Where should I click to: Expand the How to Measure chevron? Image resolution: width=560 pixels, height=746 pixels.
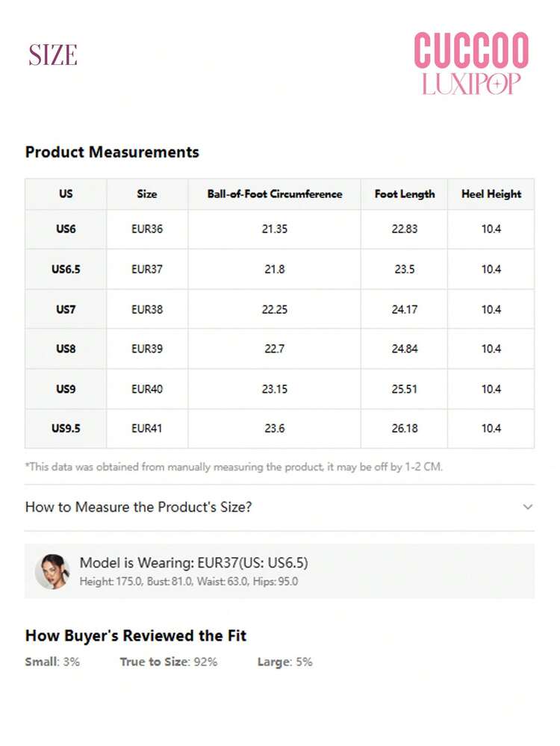pyautogui.click(x=527, y=507)
